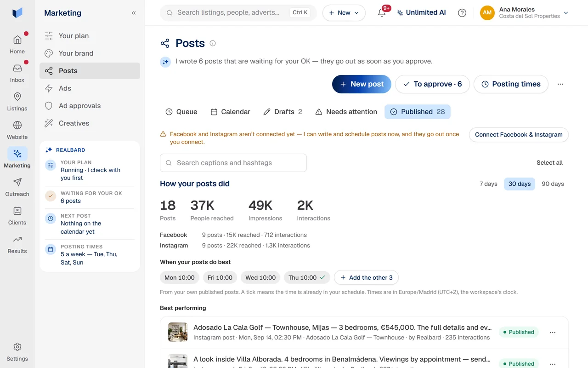
Task: Select the 30 days range
Action: coord(520,184)
